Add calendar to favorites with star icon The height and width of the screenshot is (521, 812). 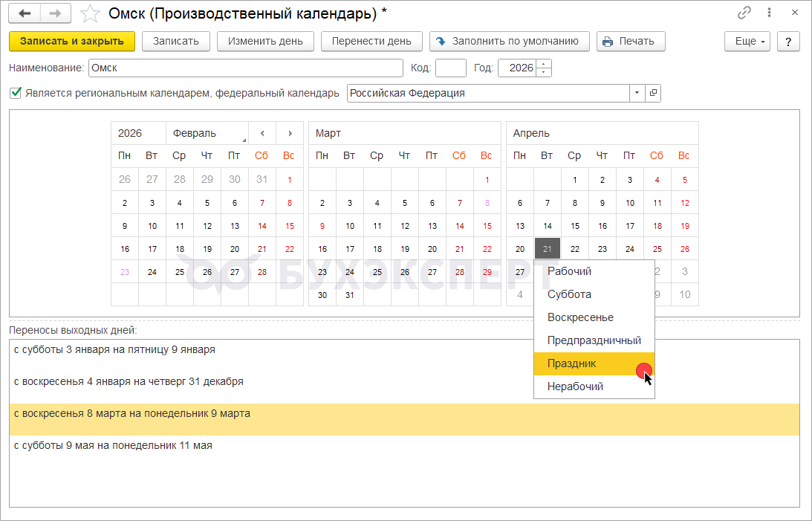point(90,13)
